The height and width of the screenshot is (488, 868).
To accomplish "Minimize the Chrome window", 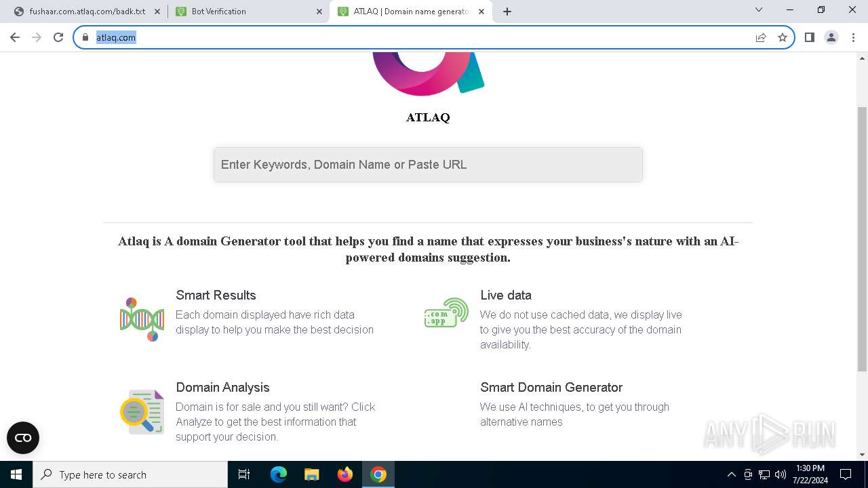I will 790,10.
